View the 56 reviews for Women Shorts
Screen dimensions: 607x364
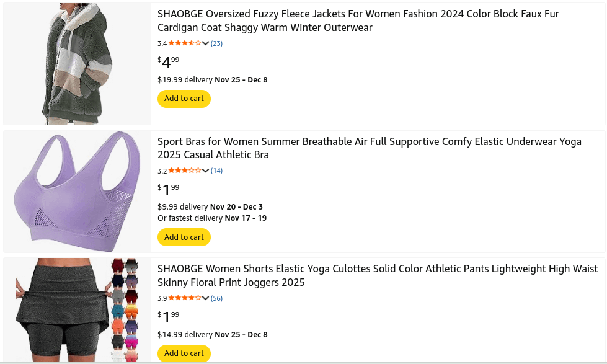pyautogui.click(x=216, y=298)
